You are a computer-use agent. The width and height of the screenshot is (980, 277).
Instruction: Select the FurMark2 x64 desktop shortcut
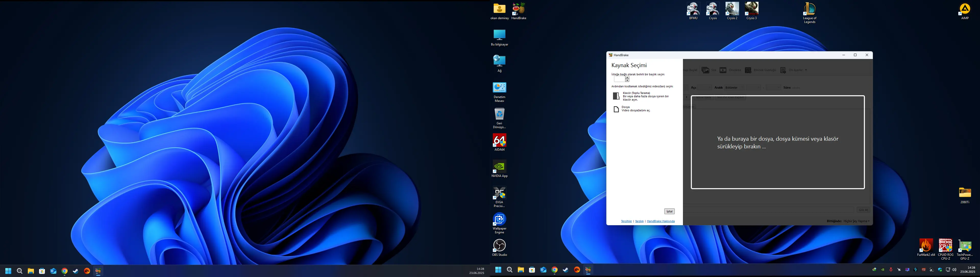tap(926, 248)
